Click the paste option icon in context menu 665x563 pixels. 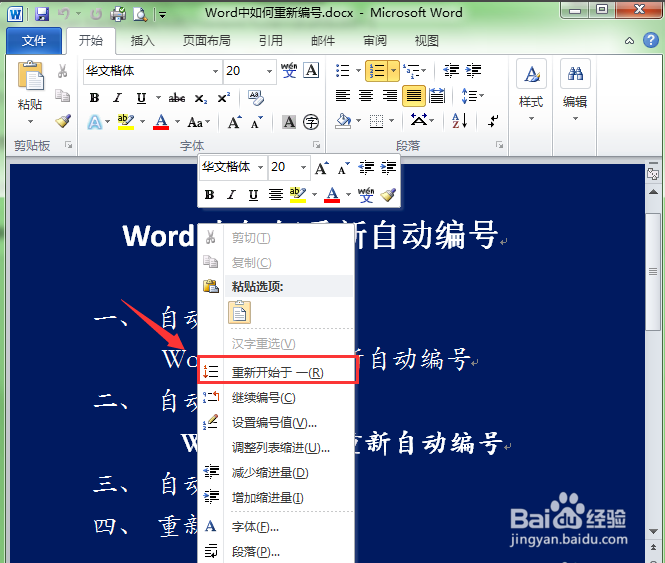pyautogui.click(x=240, y=313)
